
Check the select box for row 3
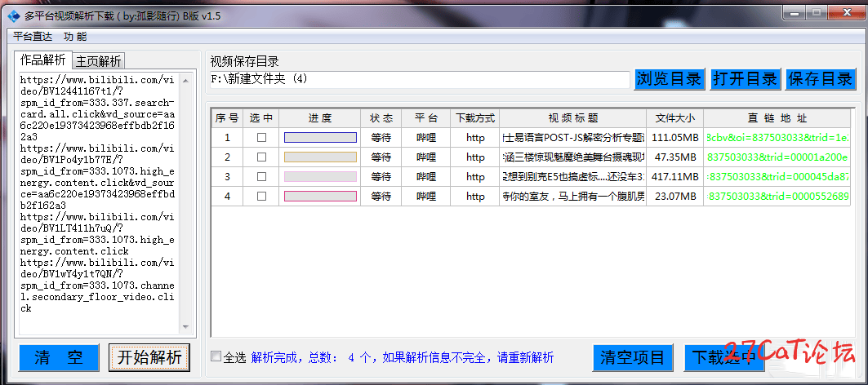coord(261,177)
